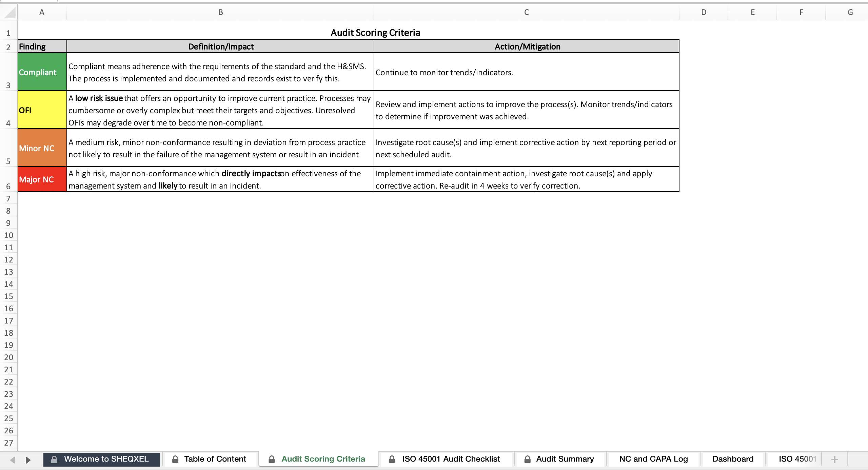
Task: Click the lock icon on ISO 45001 Audit Checklist tab
Action: 392,459
